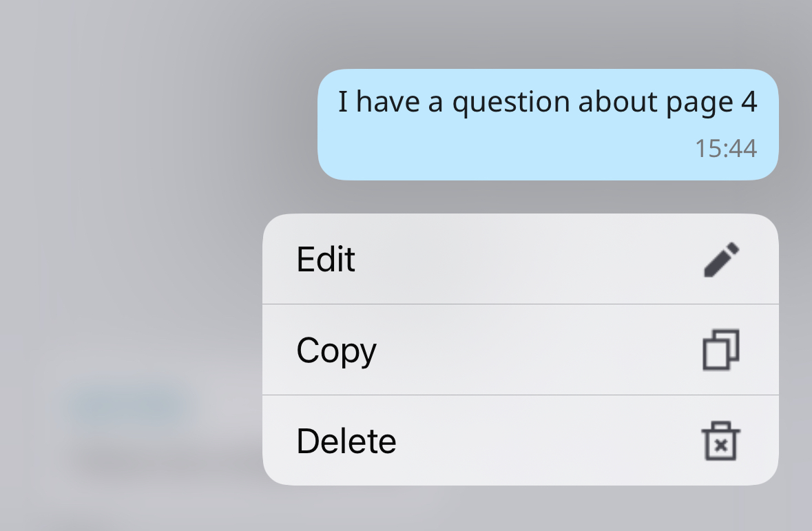The width and height of the screenshot is (812, 531).
Task: Choose Copy in the message menu
Action: pos(521,350)
